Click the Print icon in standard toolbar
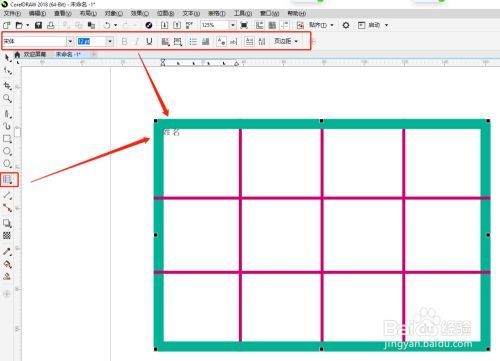This screenshot has height=361, width=500. click(x=51, y=25)
